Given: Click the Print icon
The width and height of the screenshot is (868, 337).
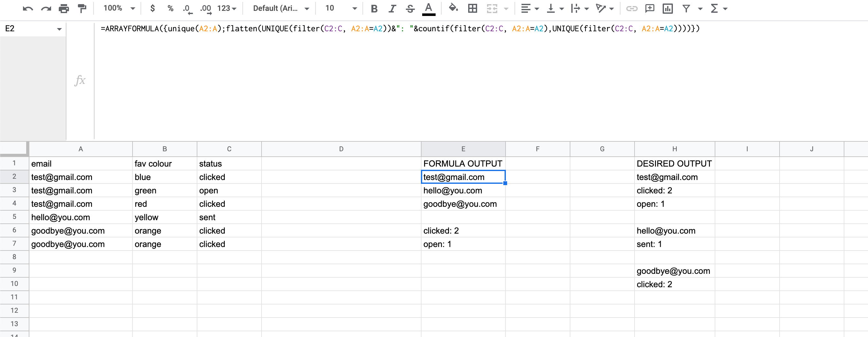Looking at the screenshot, I should pos(64,8).
